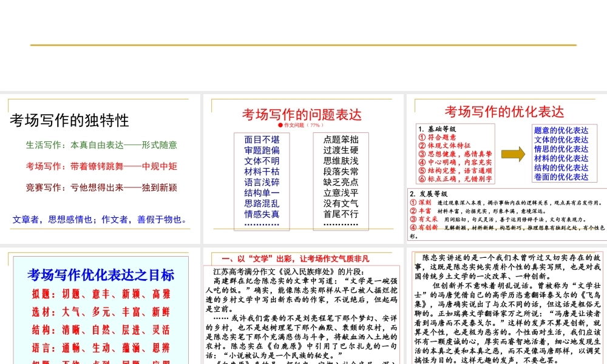This screenshot has height=364, width=607.
Task: Click 材料的优化表达 in blue box
Action: [x=561, y=158]
